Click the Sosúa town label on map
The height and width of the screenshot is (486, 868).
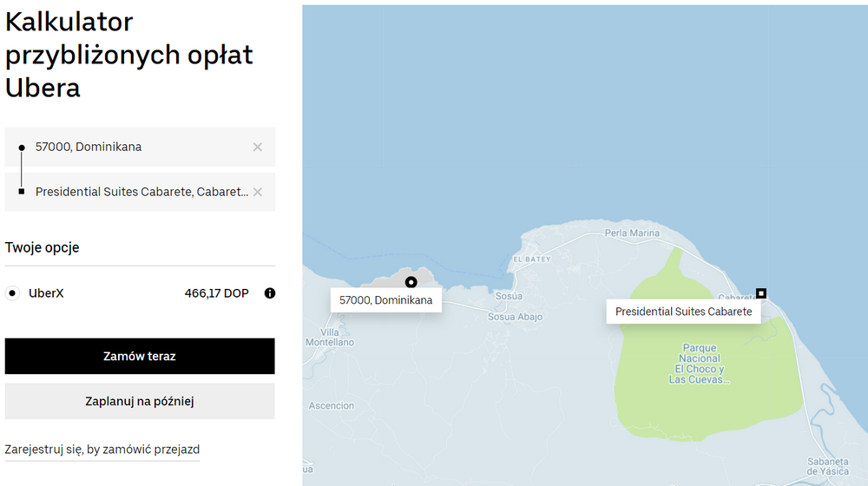[x=509, y=296]
